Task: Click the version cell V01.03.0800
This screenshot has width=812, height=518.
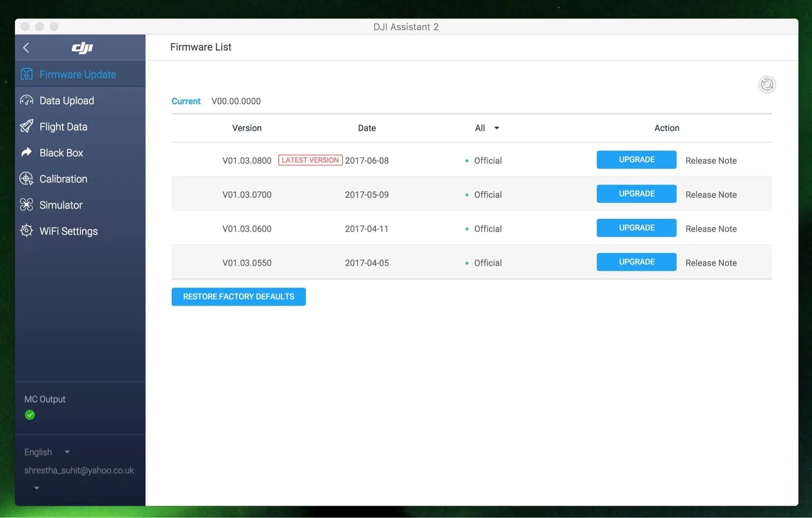Action: pos(247,161)
